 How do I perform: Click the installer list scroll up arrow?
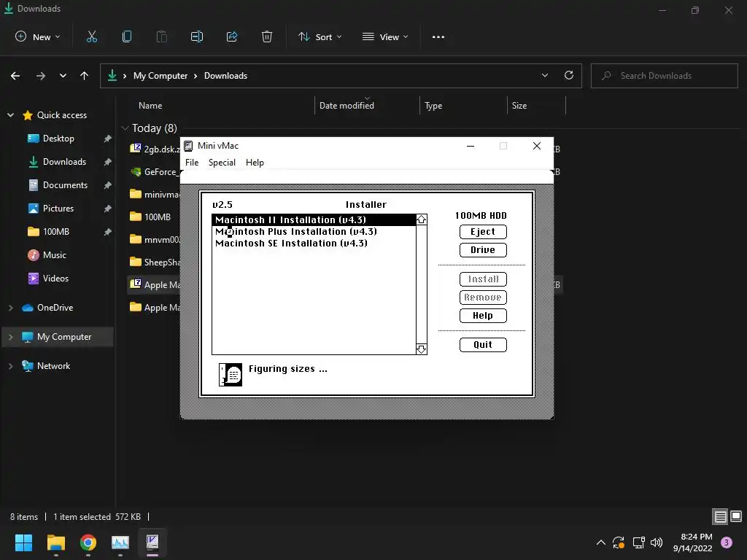421,219
